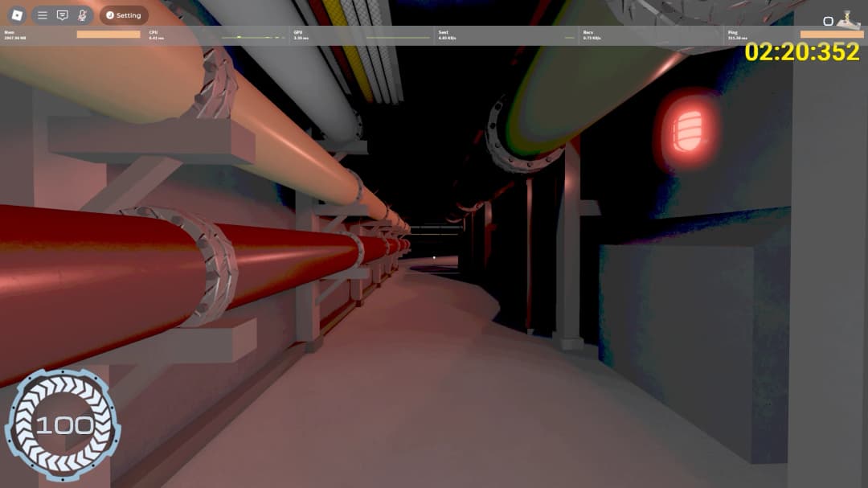Viewport: 868px width, 488px height.
Task: Click the Sent network stat
Action: coord(447,35)
